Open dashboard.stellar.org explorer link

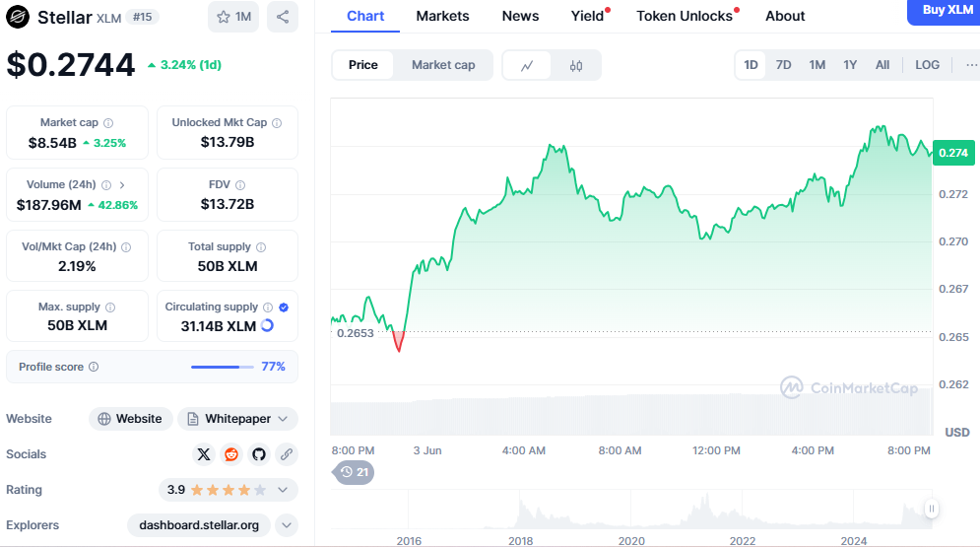click(199, 525)
